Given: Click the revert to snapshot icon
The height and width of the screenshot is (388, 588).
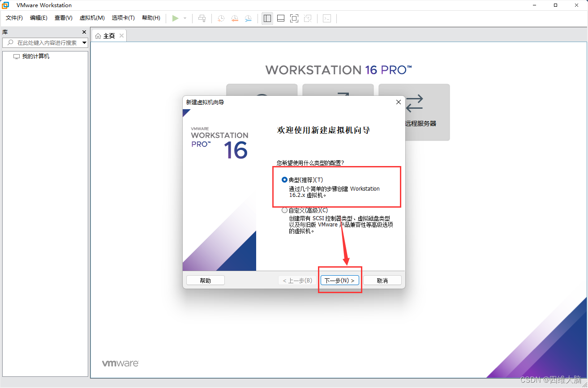Looking at the screenshot, I should (235, 18).
